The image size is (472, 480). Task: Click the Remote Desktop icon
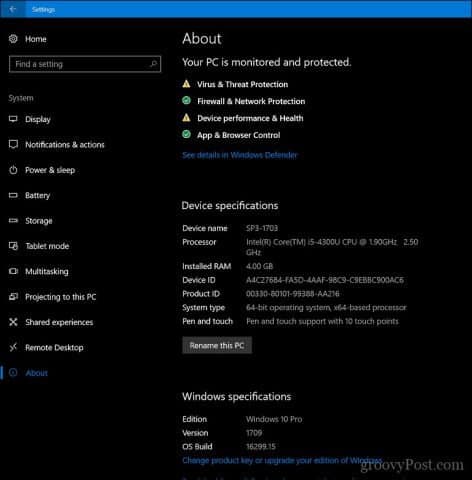[13, 347]
